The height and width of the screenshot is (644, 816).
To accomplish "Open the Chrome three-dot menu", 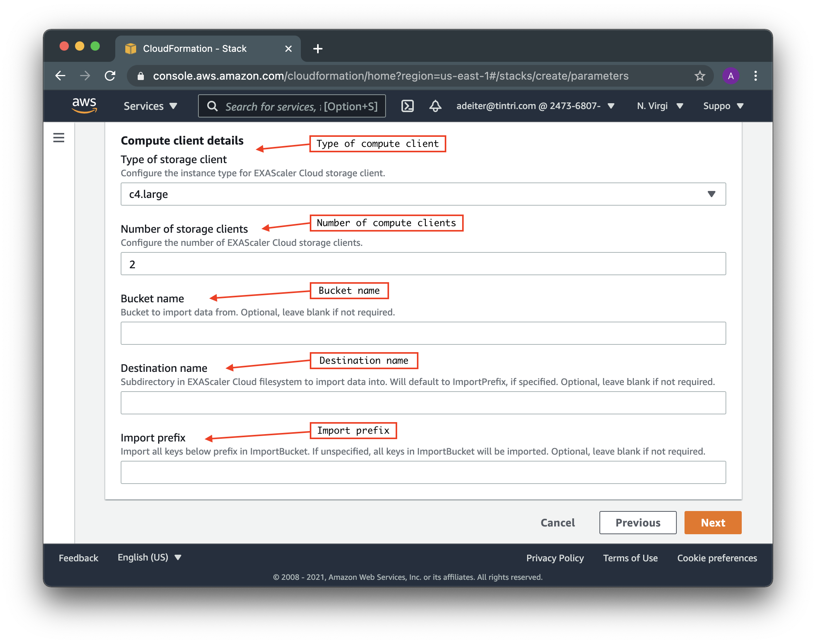I will (755, 76).
